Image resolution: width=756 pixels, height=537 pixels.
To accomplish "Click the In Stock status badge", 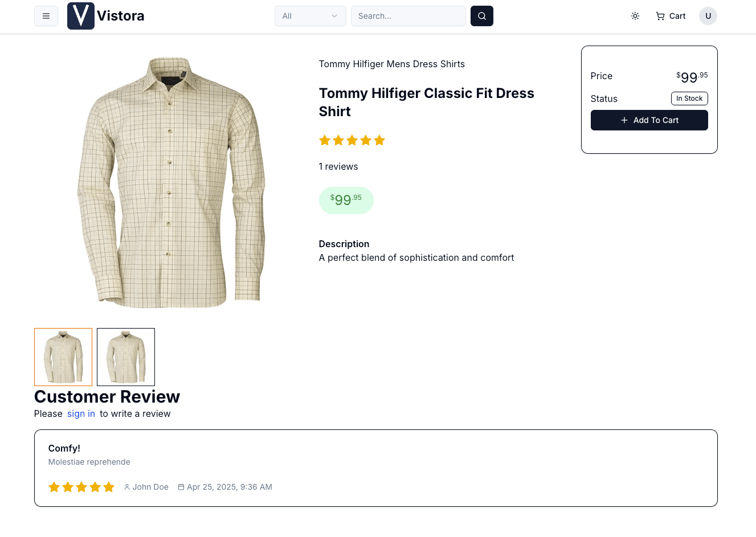I will coord(689,99).
